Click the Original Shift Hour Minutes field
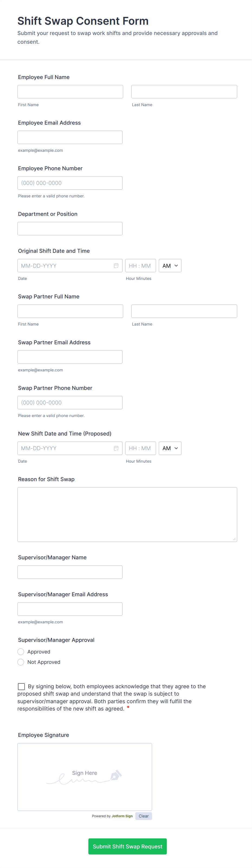Screen dimensions: 252x868 [140, 266]
